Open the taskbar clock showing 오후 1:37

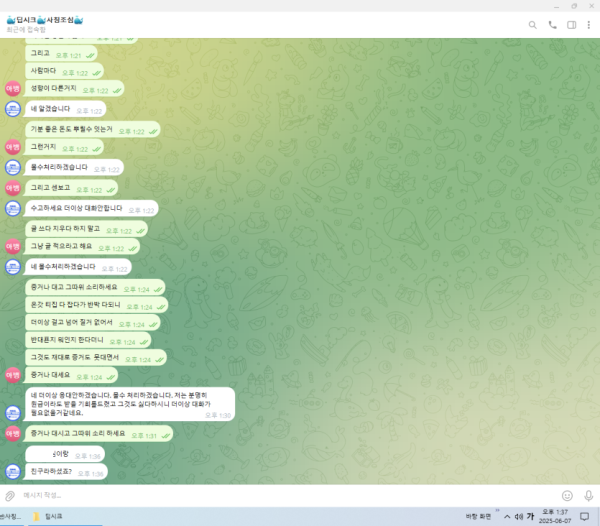tap(555, 516)
